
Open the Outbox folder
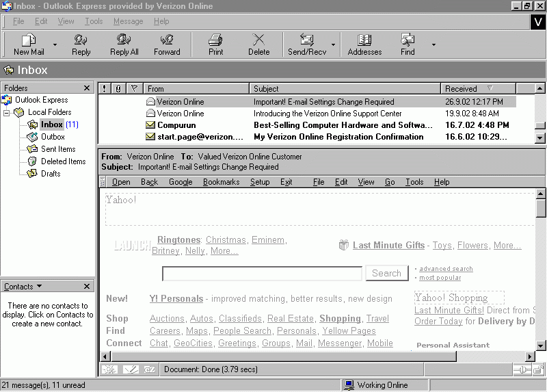tap(53, 137)
